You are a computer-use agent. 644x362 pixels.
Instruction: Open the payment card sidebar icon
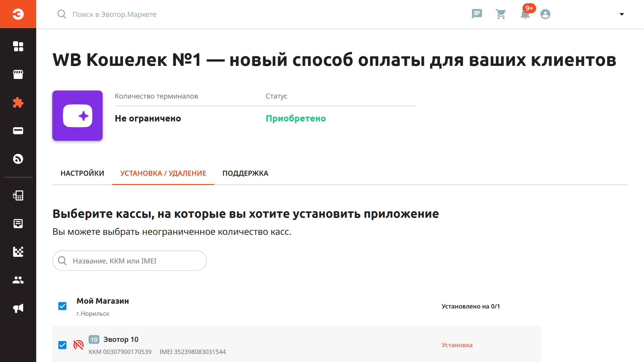(x=18, y=131)
